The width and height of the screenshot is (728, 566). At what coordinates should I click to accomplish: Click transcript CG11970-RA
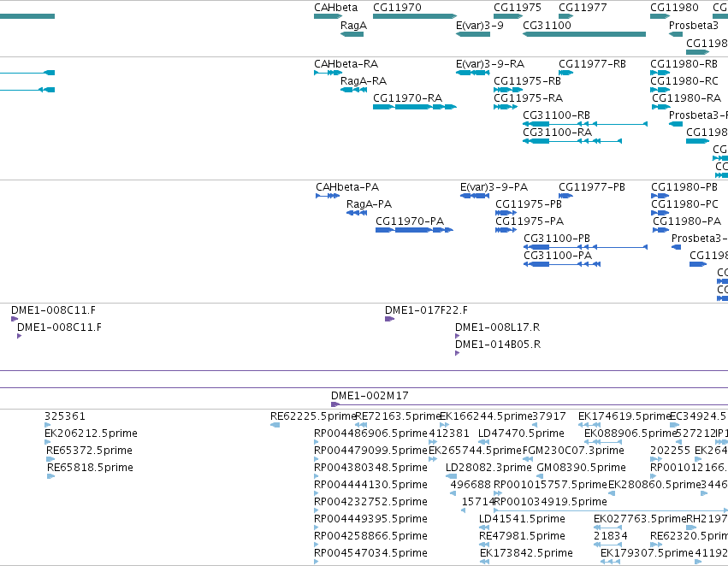click(x=415, y=107)
